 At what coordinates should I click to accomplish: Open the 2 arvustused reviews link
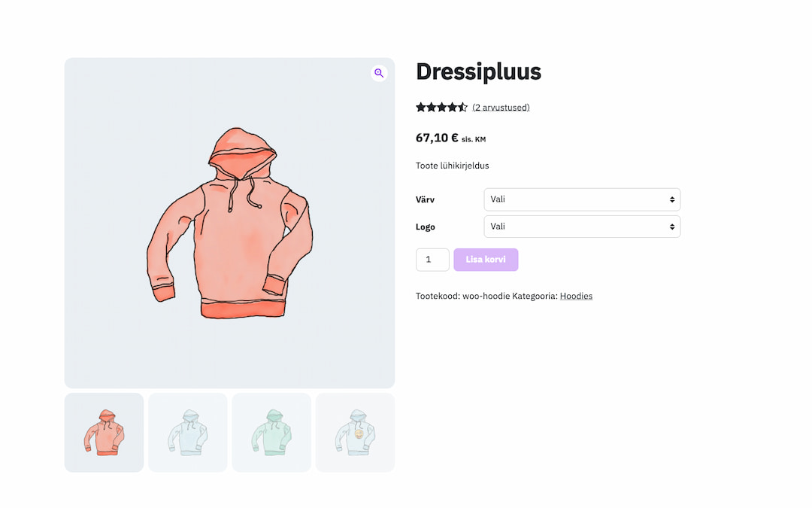501,108
